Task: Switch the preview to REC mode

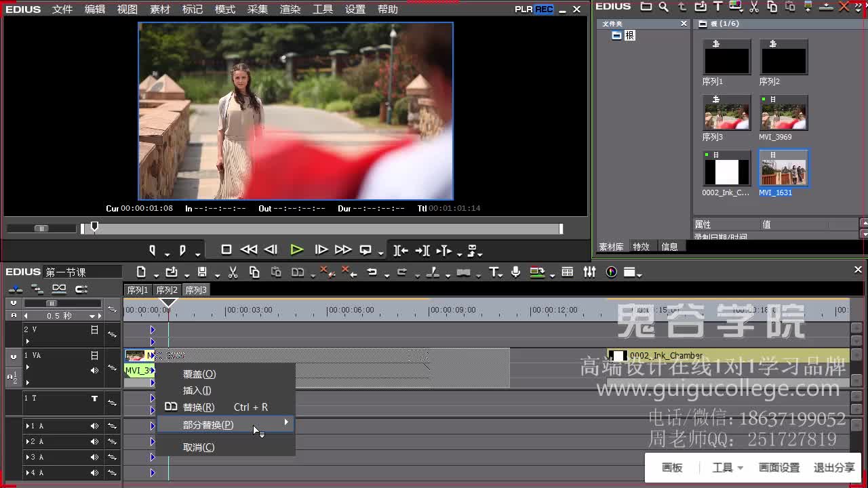Action: (x=545, y=9)
